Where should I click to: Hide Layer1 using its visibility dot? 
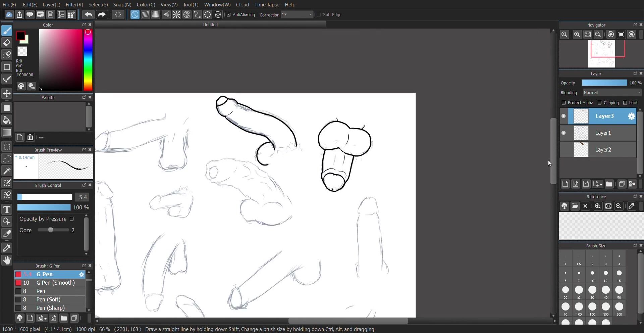pyautogui.click(x=563, y=133)
